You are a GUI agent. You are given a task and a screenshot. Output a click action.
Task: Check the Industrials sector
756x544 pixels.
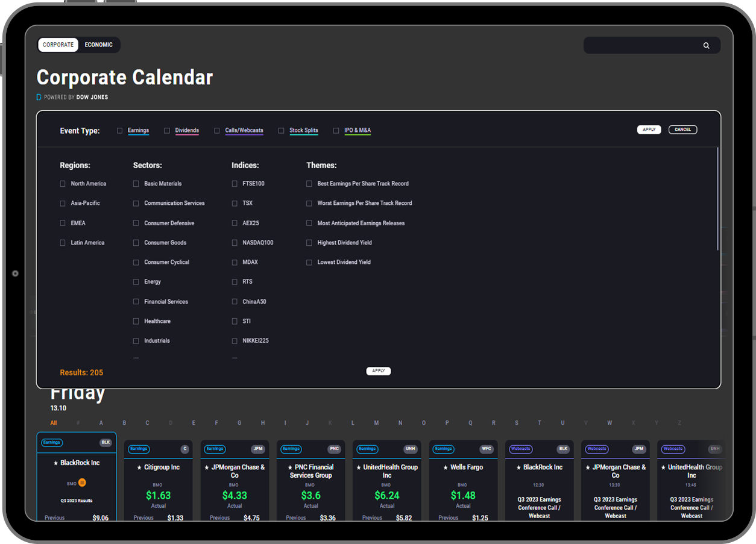click(x=136, y=341)
